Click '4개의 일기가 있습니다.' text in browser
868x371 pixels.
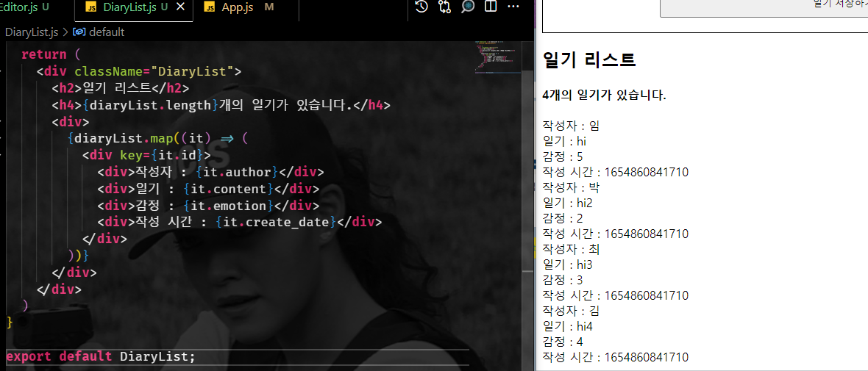(x=605, y=95)
